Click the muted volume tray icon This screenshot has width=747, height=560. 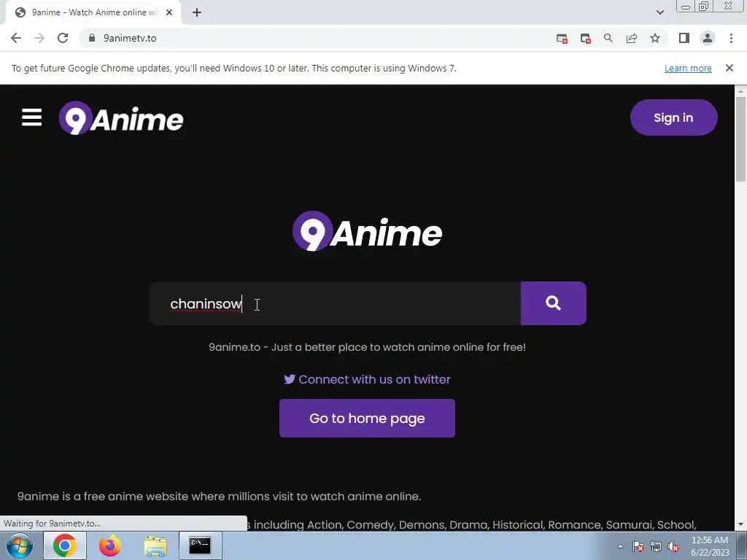click(x=673, y=546)
